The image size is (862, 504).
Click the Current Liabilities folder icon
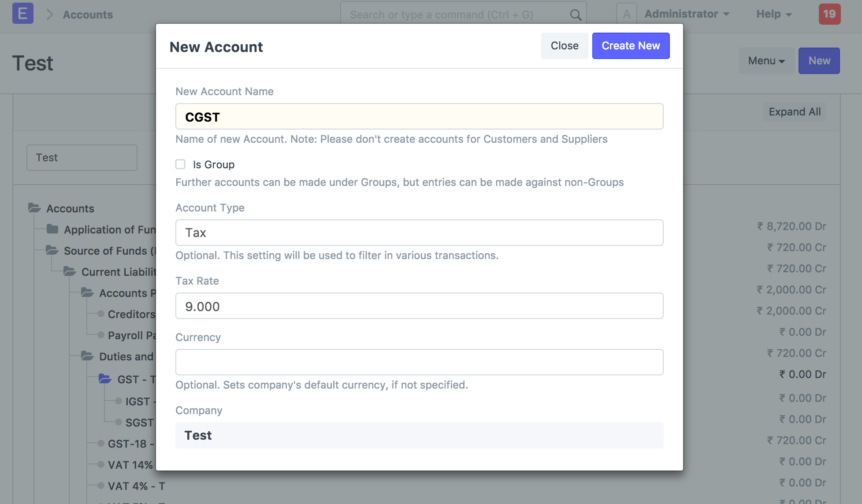pyautogui.click(x=70, y=271)
